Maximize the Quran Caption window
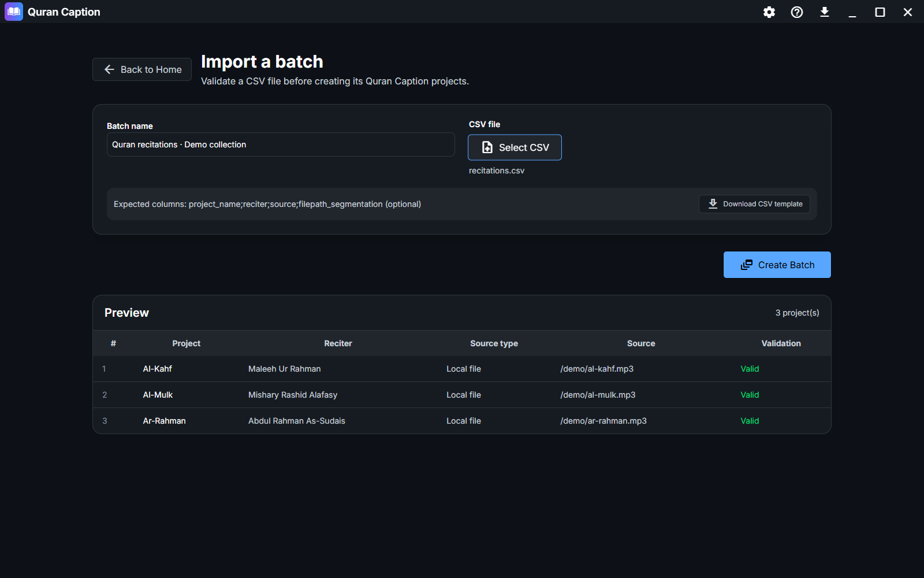924x578 pixels. [880, 12]
